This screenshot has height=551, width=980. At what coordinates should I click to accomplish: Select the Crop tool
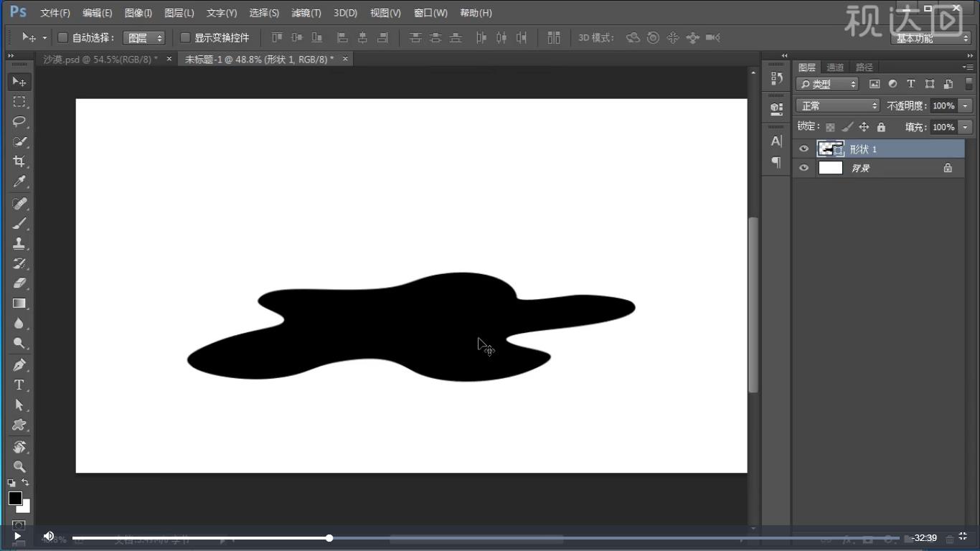(x=19, y=161)
